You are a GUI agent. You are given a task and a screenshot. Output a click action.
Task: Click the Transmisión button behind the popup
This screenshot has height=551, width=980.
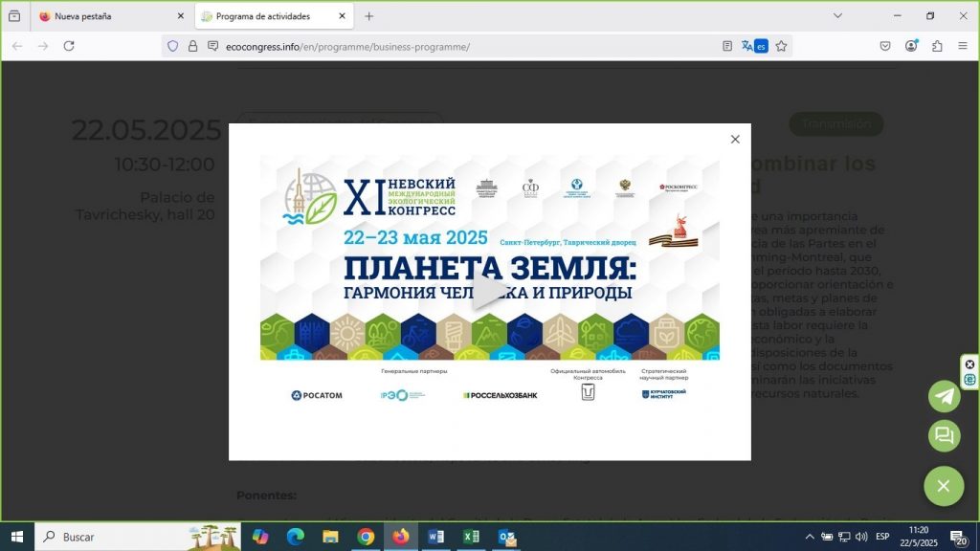click(x=836, y=123)
